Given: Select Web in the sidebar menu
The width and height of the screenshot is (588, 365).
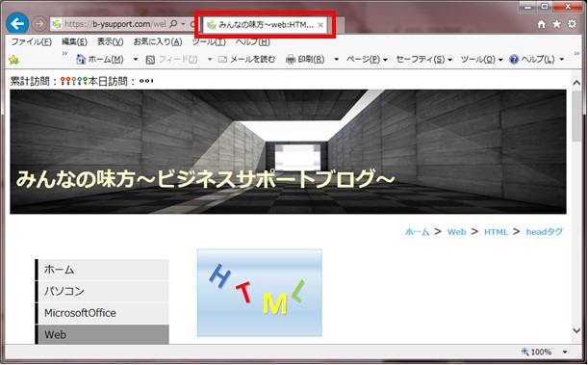Looking at the screenshot, I should click(x=102, y=334).
